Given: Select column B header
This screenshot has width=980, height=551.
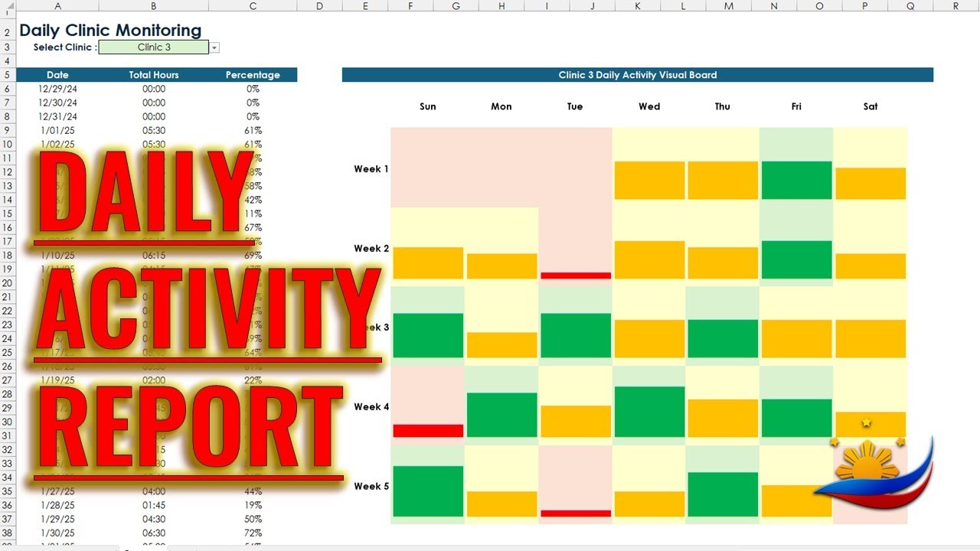Looking at the screenshot, I should coord(154,5).
